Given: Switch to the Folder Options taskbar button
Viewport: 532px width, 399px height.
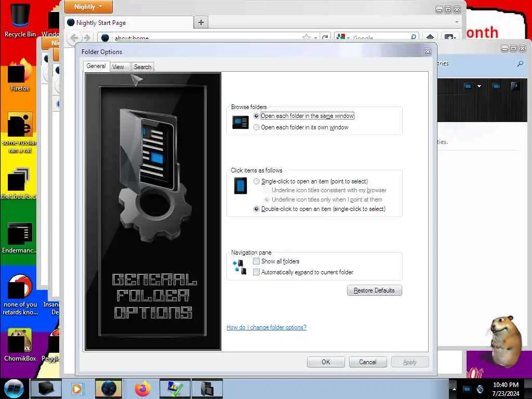Looking at the screenshot, I should (x=207, y=389).
